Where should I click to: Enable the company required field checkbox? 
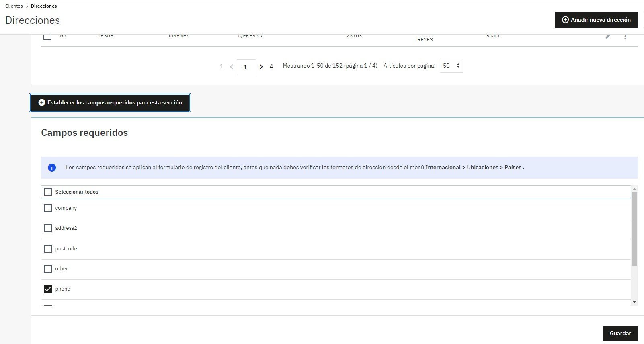(48, 208)
